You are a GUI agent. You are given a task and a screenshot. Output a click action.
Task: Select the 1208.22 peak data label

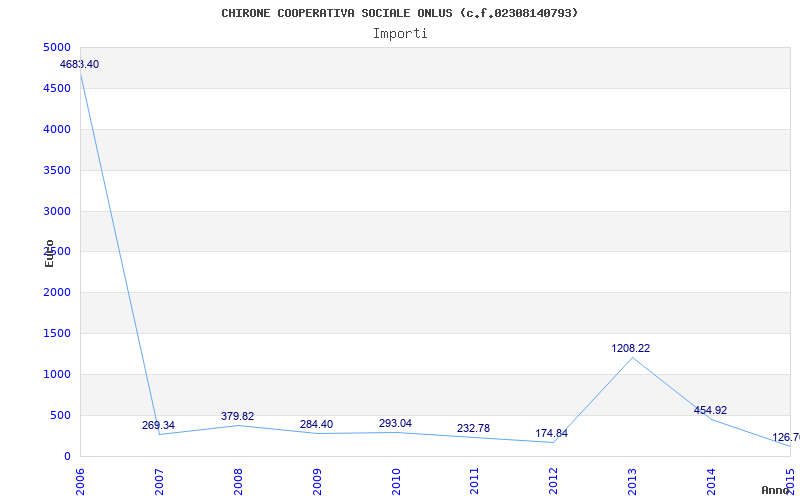pyautogui.click(x=631, y=348)
